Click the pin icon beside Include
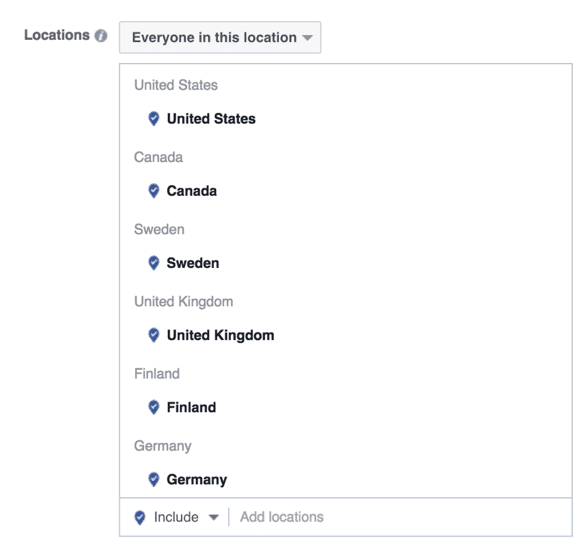Screen dimensions: 587x544 coord(140,518)
